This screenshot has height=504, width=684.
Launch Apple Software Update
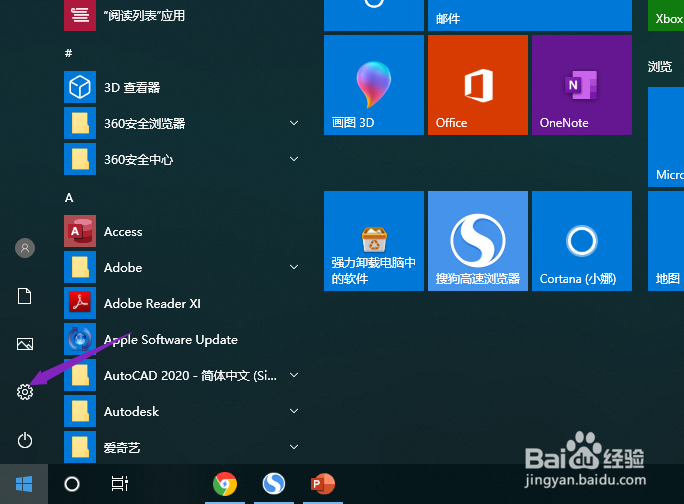click(x=182, y=339)
